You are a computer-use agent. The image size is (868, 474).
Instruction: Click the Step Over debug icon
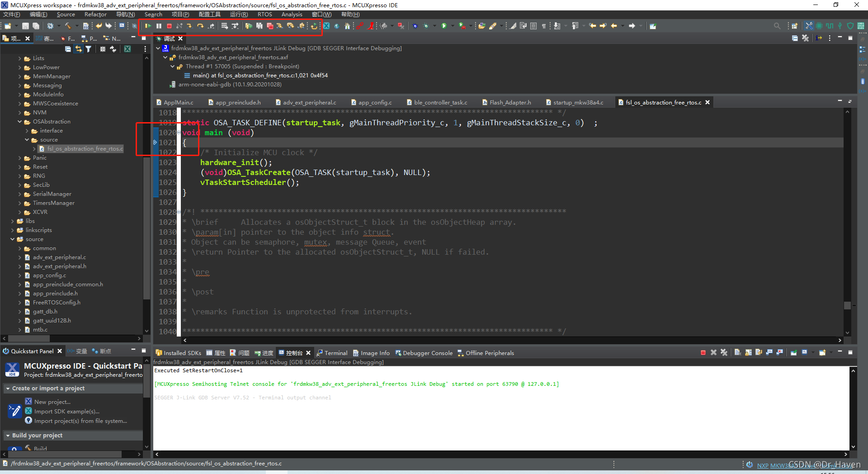pyautogui.click(x=200, y=26)
